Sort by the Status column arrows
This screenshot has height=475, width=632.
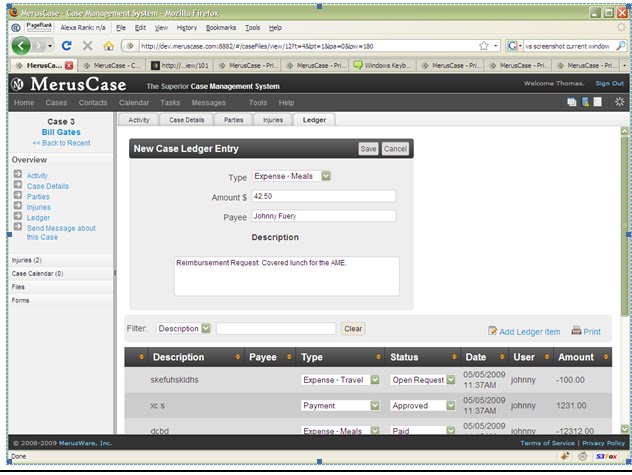[454, 357]
